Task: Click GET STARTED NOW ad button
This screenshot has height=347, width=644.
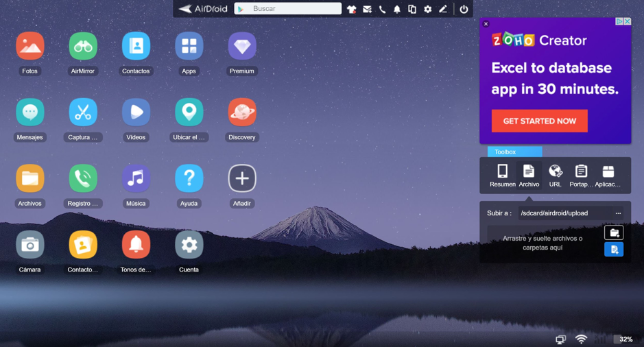Action: [539, 121]
